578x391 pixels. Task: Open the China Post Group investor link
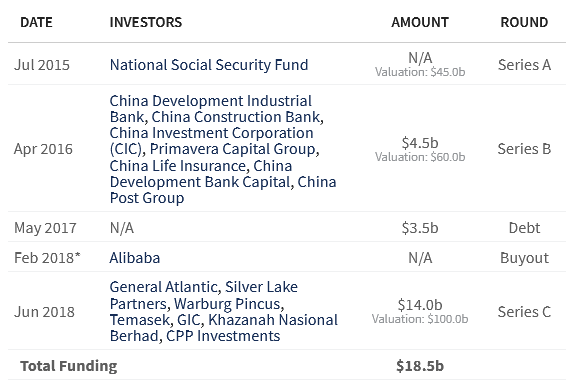pos(147,198)
